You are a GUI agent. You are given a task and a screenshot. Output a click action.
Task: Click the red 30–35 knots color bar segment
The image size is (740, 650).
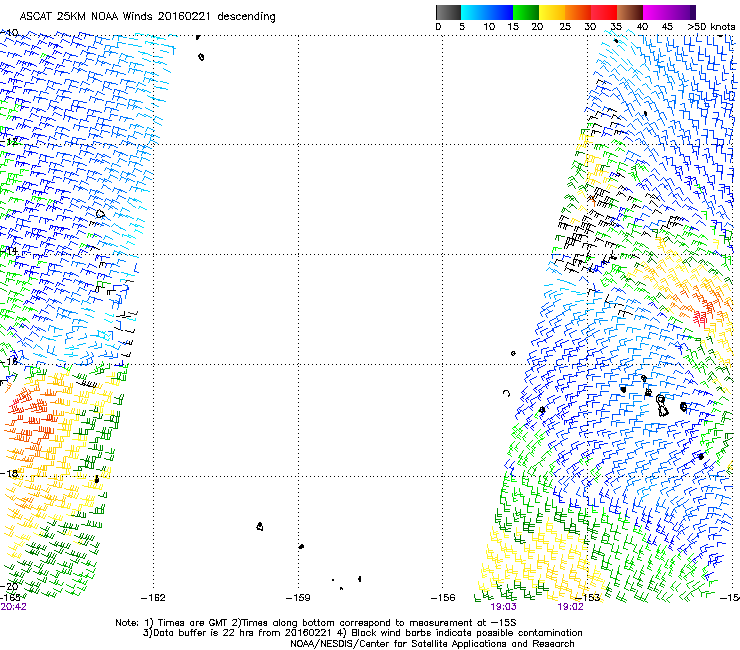coord(604,12)
